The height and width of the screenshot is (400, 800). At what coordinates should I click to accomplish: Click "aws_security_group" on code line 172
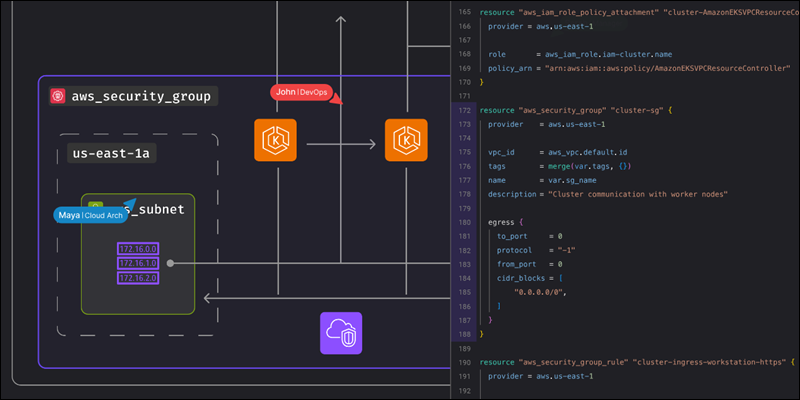tap(562, 110)
